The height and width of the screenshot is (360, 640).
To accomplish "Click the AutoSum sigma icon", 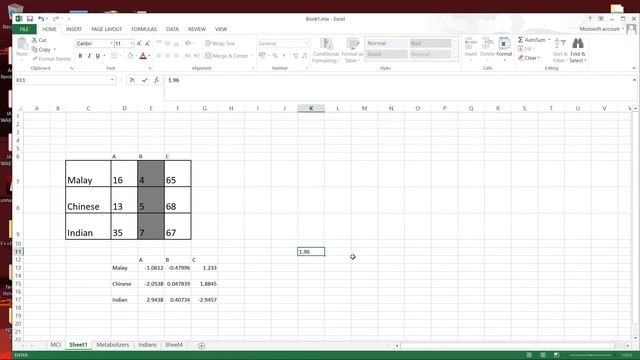I will coord(520,40).
